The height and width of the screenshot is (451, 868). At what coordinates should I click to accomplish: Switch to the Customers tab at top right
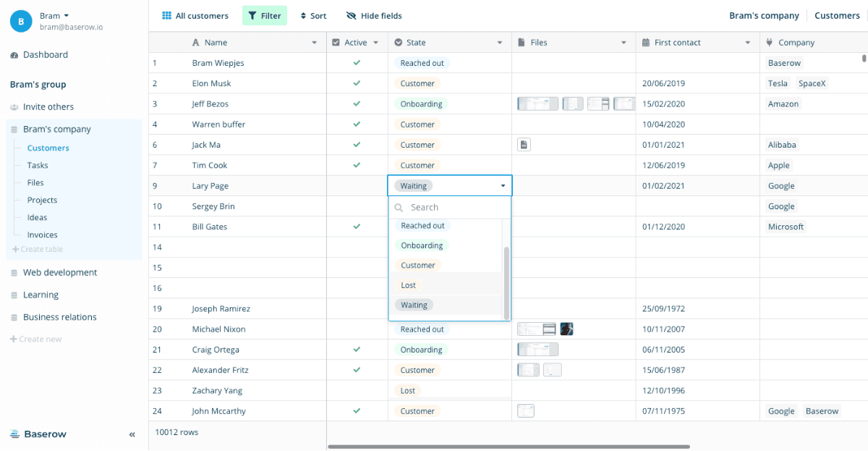pyautogui.click(x=837, y=14)
